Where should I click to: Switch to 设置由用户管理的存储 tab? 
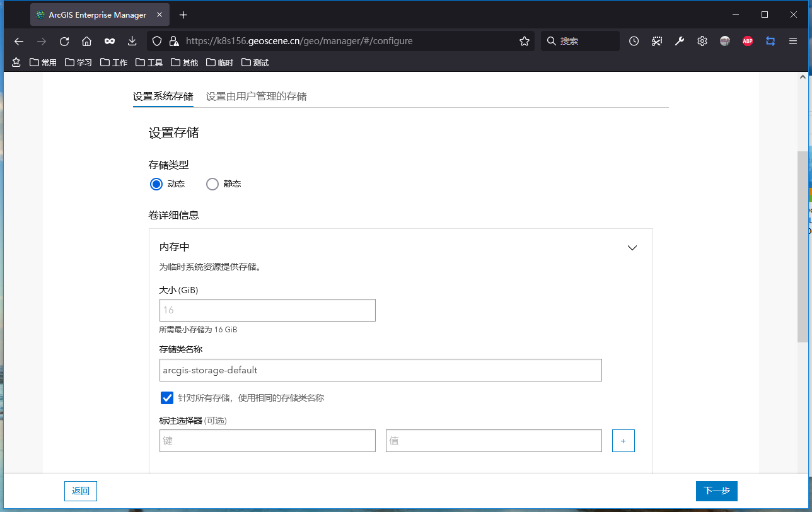[x=257, y=96]
